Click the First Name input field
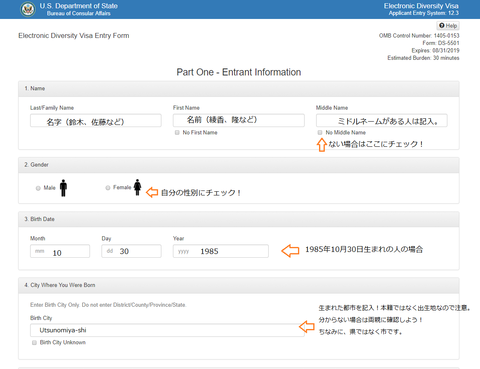480x369 pixels. click(x=239, y=120)
